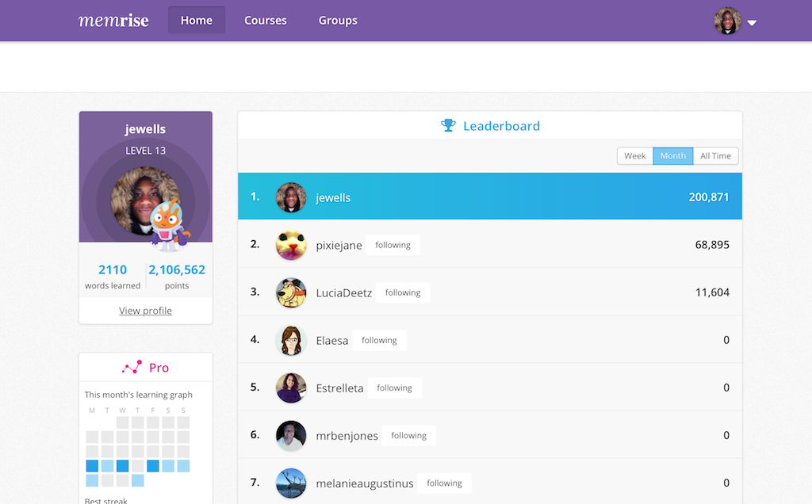
Task: Open View profile for jewells
Action: (145, 310)
